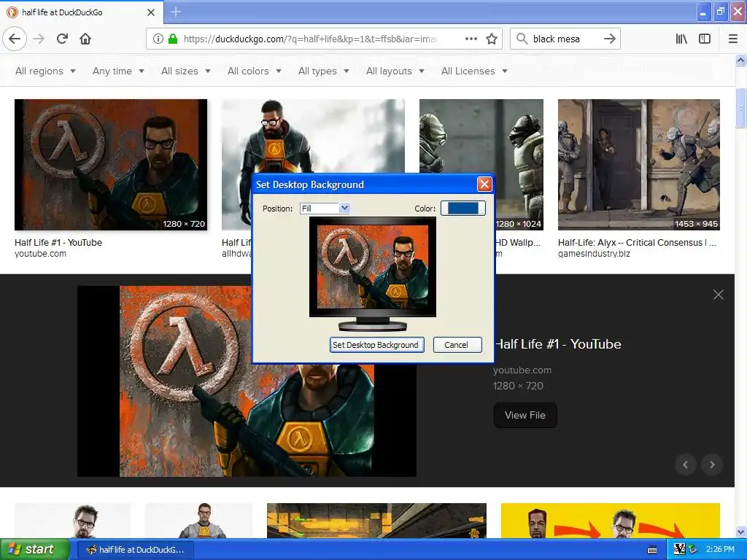Image resolution: width=747 pixels, height=560 pixels.
Task: Expand the All sizes filter
Action: point(186,71)
